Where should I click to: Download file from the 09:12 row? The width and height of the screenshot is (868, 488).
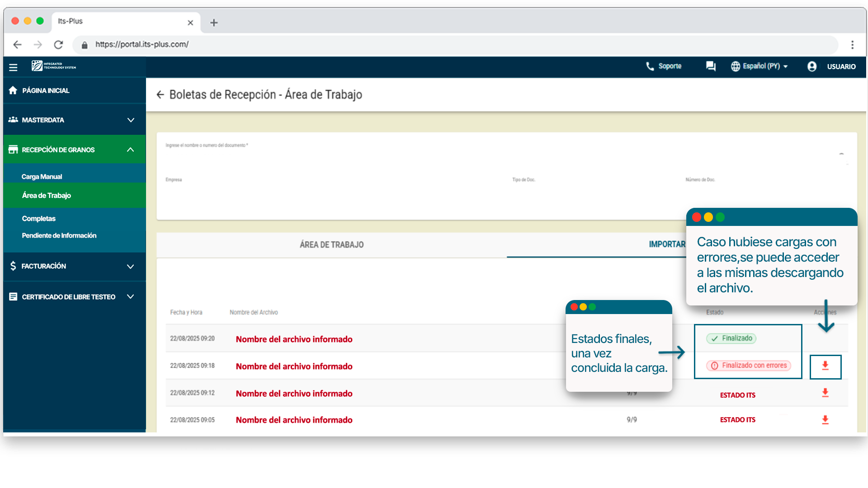pyautogui.click(x=825, y=393)
